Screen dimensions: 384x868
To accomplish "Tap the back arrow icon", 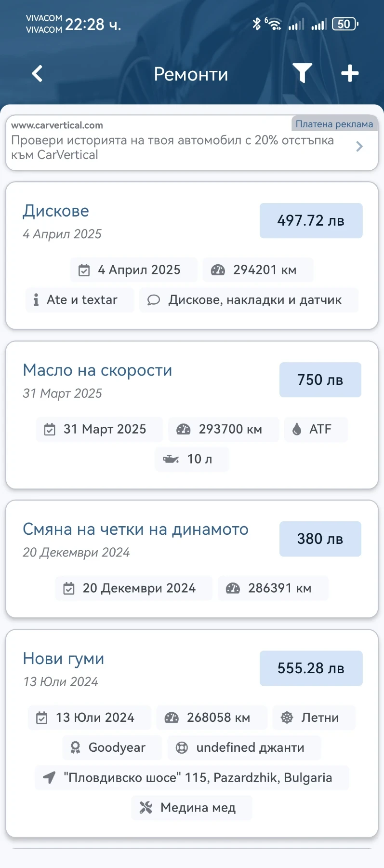I will coord(37,74).
